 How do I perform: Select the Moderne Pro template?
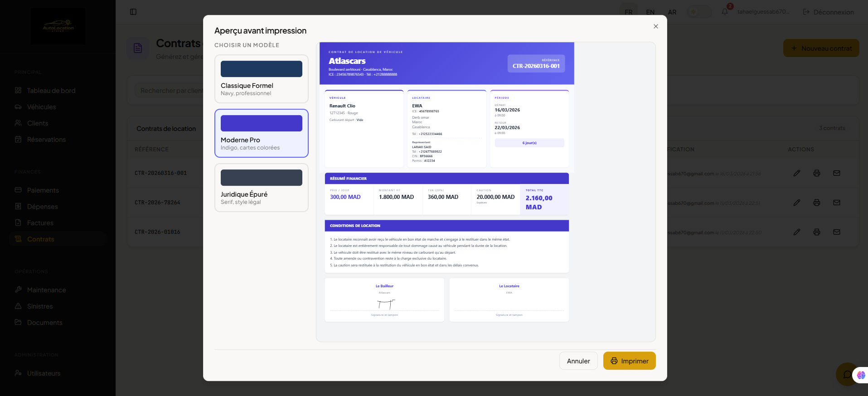(x=262, y=133)
